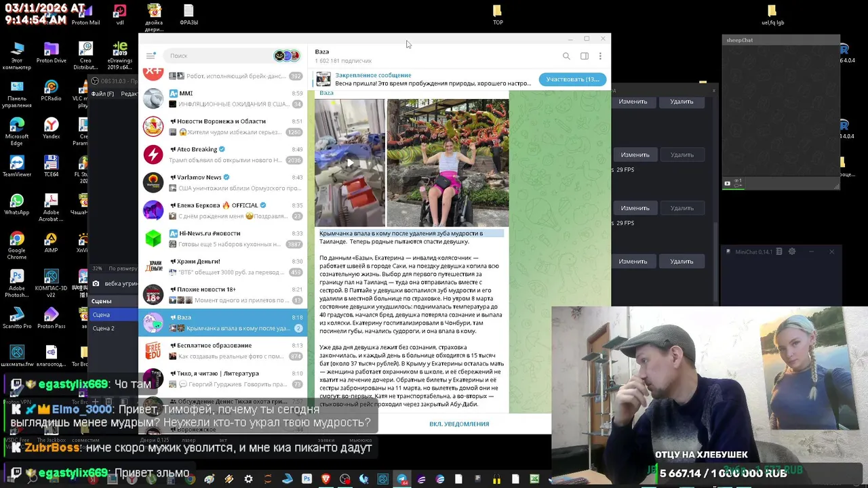Launch PCRadio desktop shortcut
The image size is (868, 488).
tap(51, 91)
